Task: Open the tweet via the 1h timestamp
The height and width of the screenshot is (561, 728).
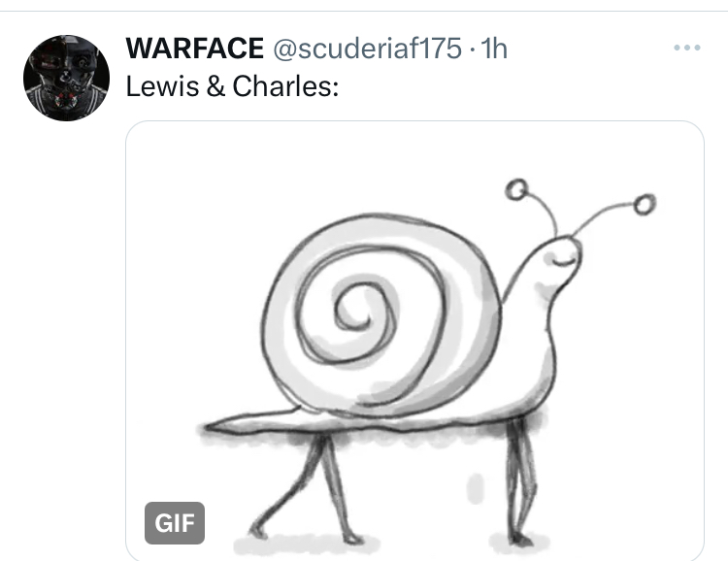Action: [494, 48]
